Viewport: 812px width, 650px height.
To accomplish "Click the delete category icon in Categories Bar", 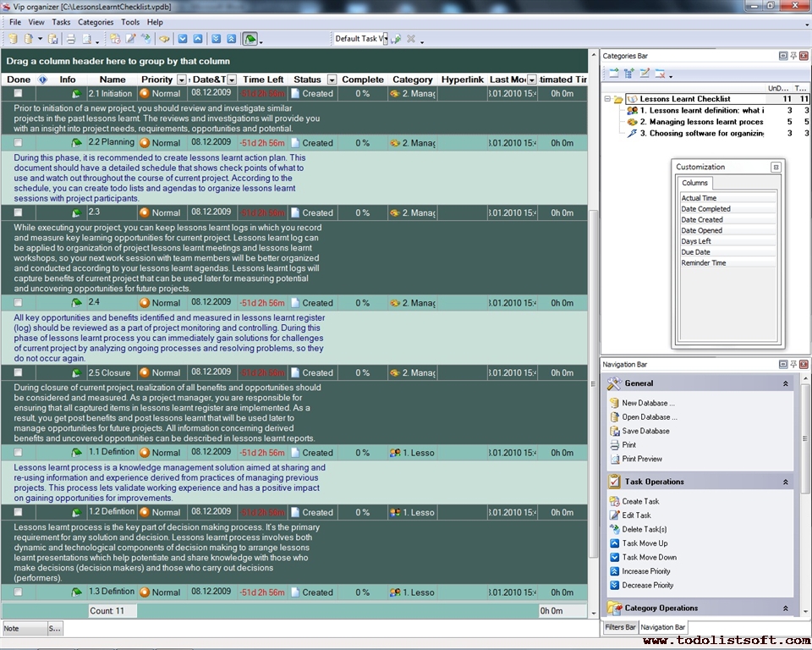I will [661, 74].
